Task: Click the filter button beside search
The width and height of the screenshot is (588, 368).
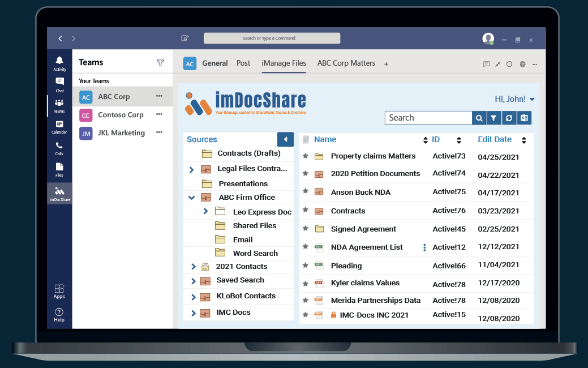Action: point(494,118)
